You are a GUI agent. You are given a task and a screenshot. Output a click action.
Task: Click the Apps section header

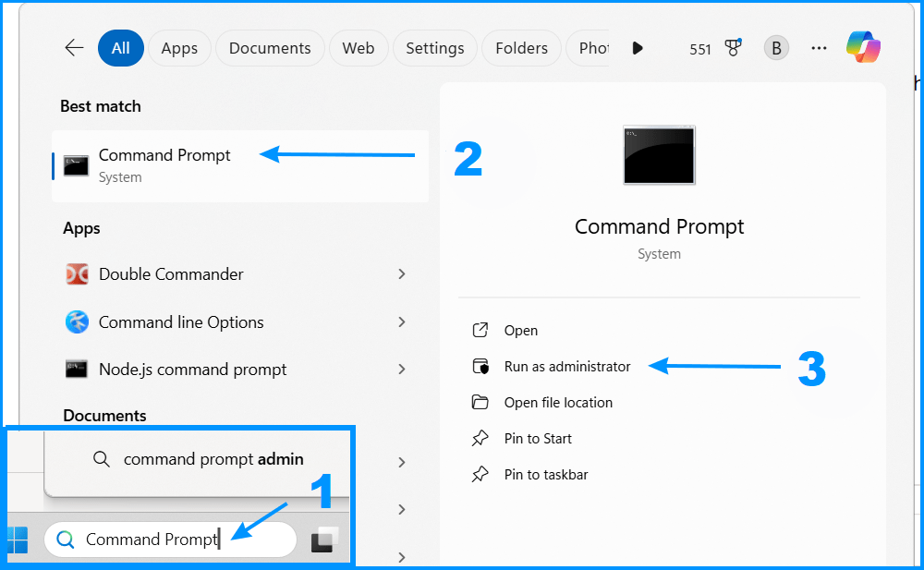[81, 229]
